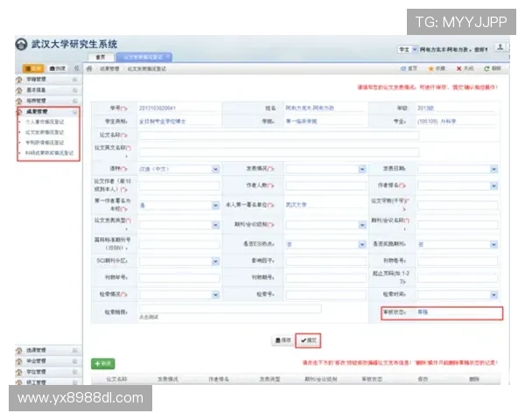Click the 快捷 shortcut sidebar button
The image size is (525, 420).
click(x=58, y=68)
